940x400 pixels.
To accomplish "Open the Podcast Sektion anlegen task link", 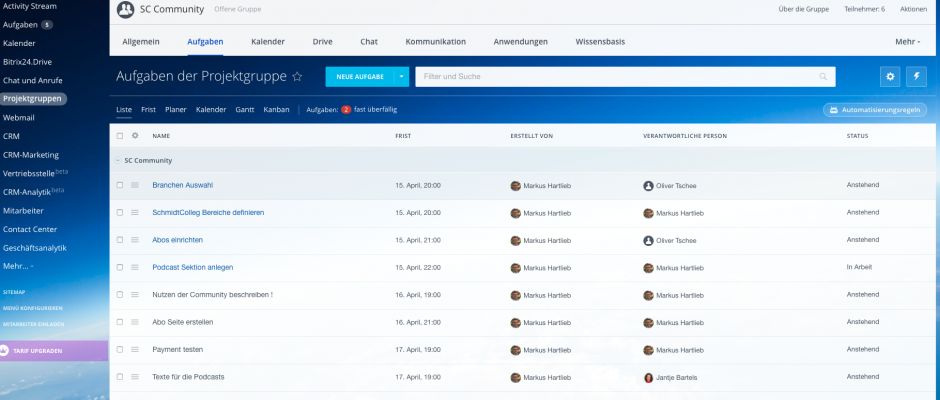I will point(192,267).
